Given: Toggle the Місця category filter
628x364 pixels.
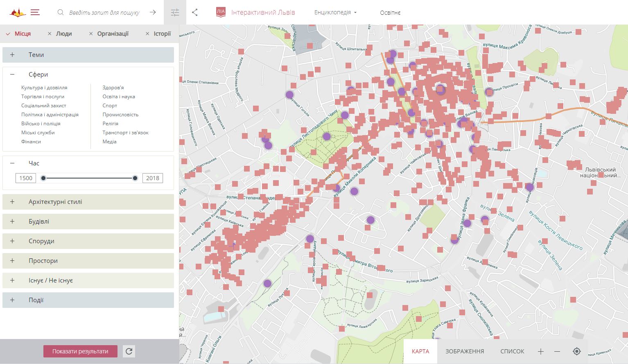Looking at the screenshot, I should 19,34.
